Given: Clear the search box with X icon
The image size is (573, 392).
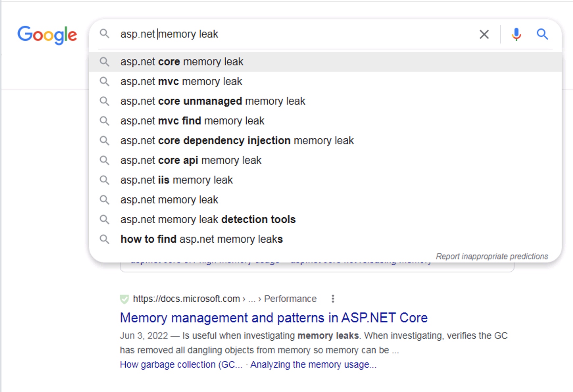Looking at the screenshot, I should pyautogui.click(x=484, y=34).
